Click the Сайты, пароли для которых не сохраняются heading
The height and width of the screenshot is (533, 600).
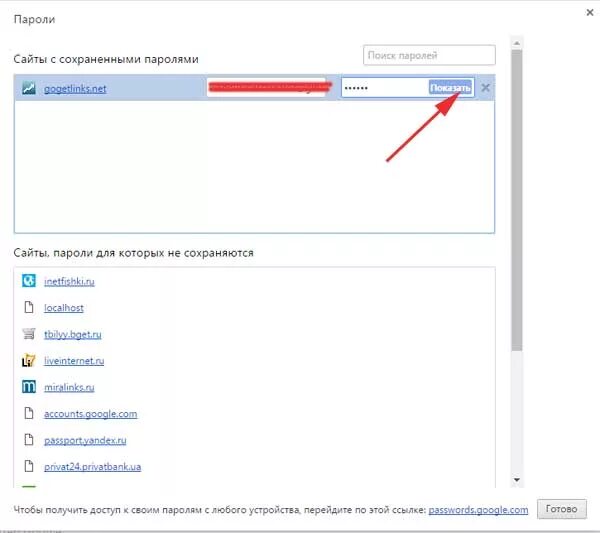(134, 253)
